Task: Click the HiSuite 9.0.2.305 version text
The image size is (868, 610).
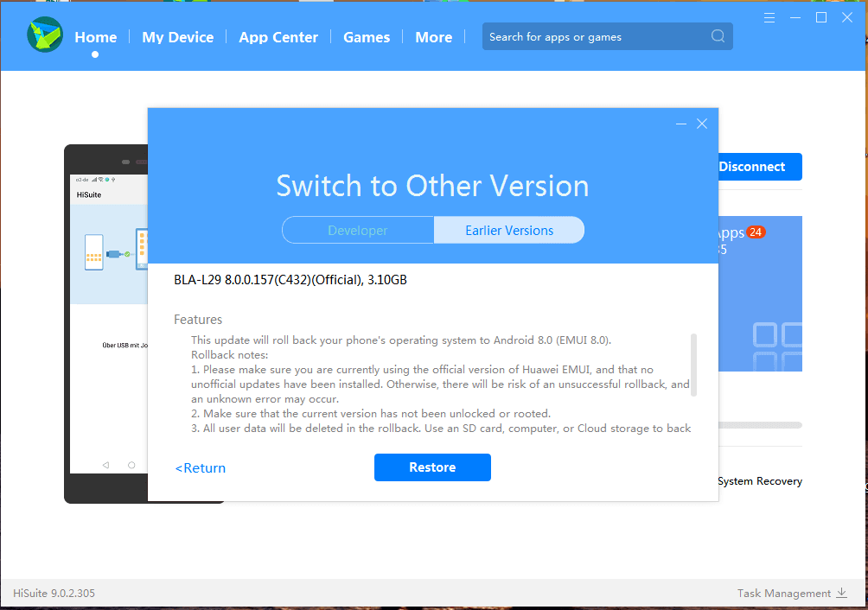Action: 54,593
